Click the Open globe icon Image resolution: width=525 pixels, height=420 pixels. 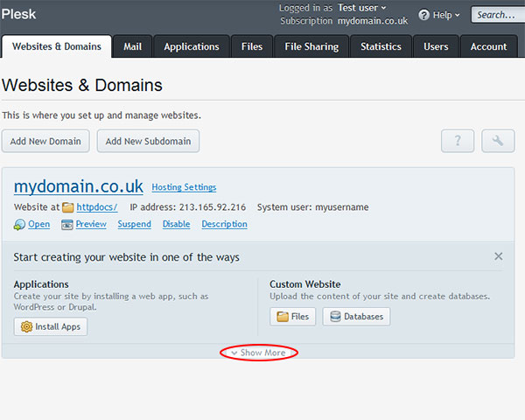click(19, 224)
